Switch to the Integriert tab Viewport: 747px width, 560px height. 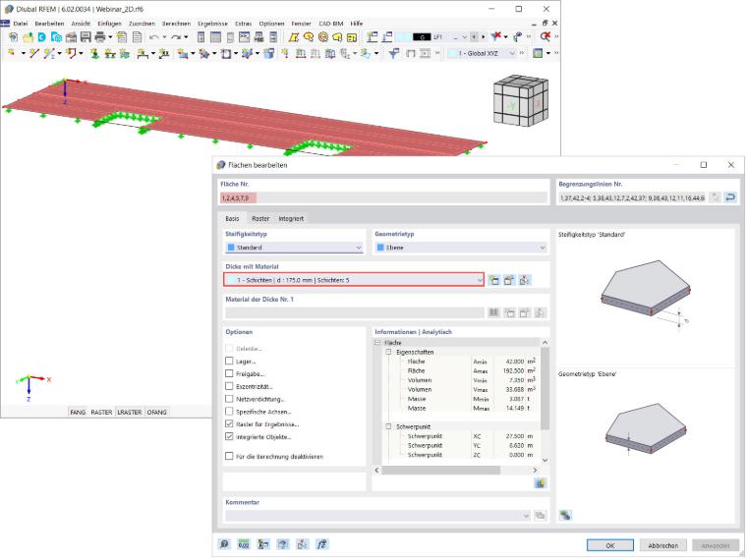(x=291, y=218)
